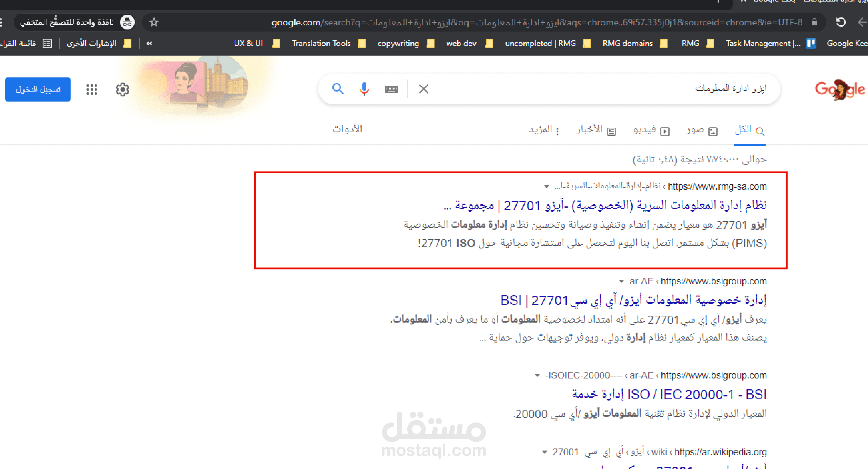This screenshot has height=469, width=868.
Task: Open the web dev bookmark folder
Action: tap(470, 43)
